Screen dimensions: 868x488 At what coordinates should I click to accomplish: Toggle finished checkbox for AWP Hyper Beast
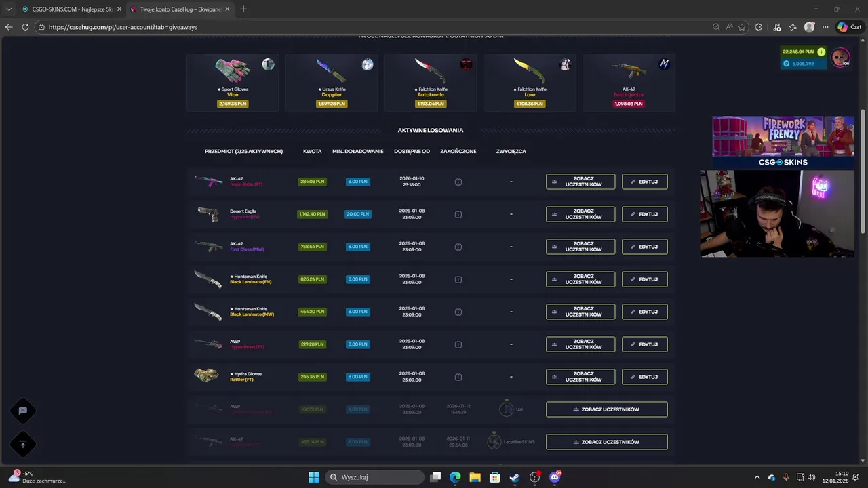(x=458, y=344)
